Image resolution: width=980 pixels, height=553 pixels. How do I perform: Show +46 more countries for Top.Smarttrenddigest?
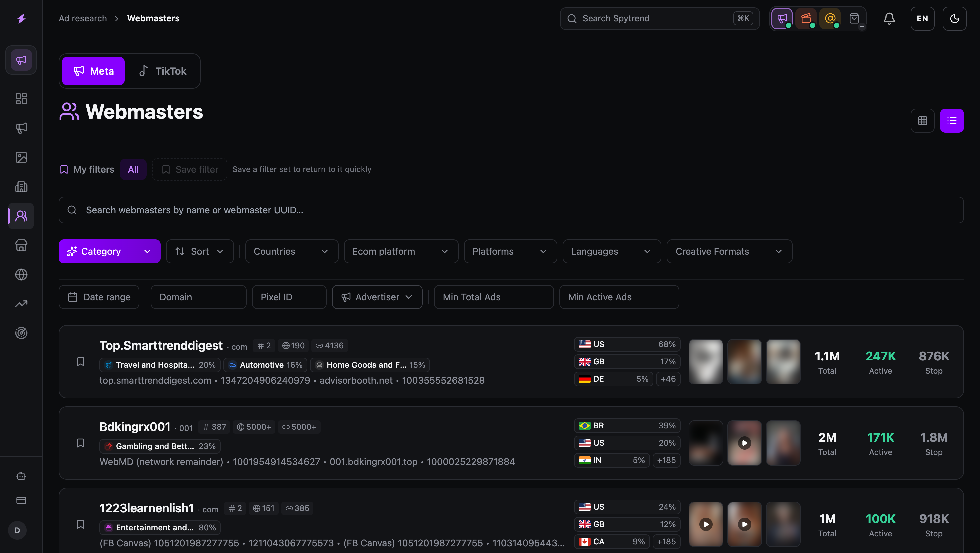click(668, 379)
